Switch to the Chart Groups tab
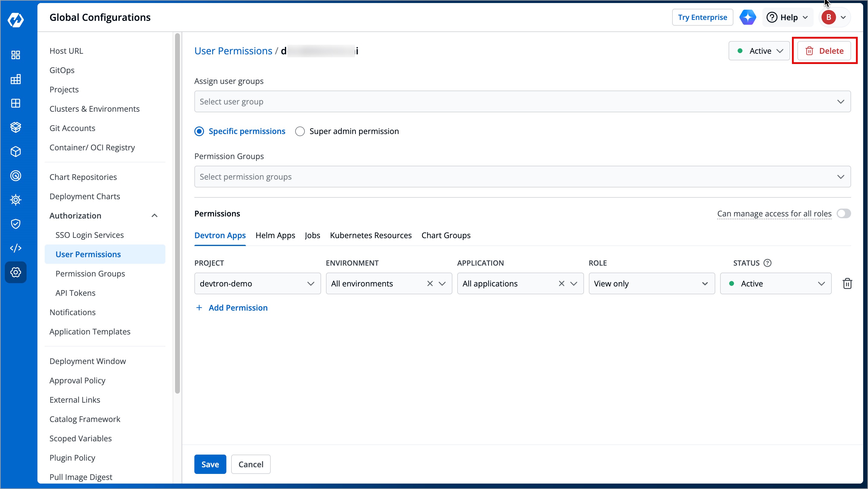The width and height of the screenshot is (868, 489). click(446, 235)
